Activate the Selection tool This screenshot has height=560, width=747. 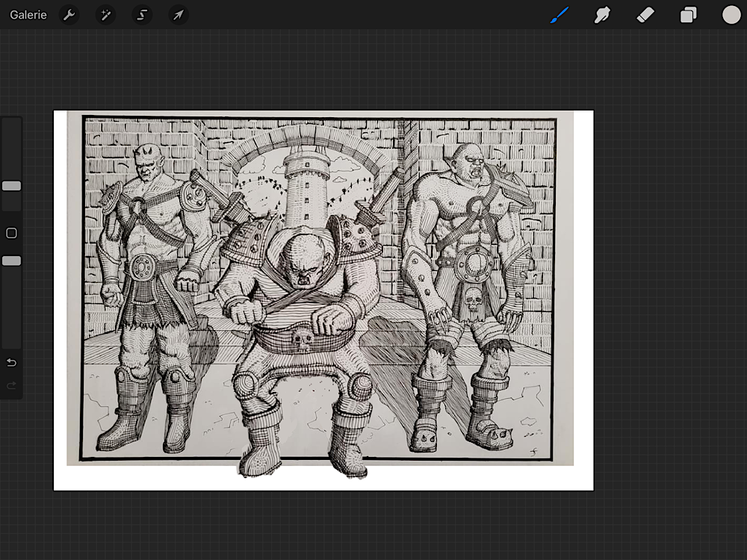[x=141, y=15]
